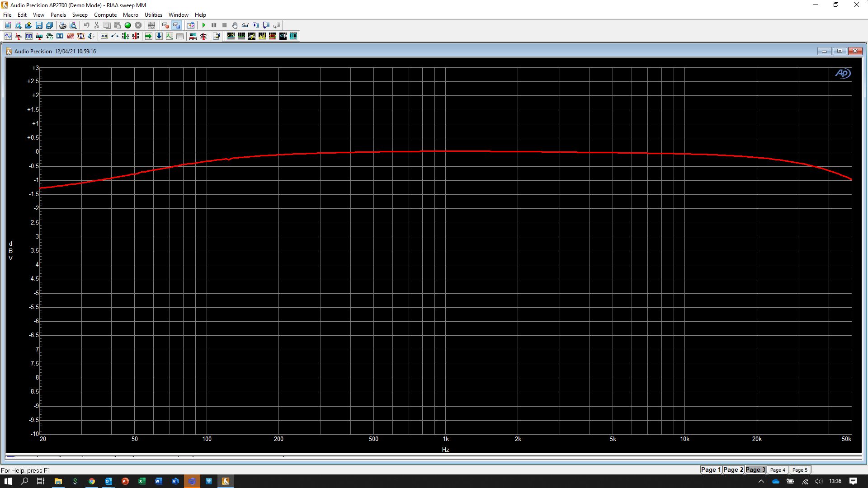Open the volume control in system tray

[x=819, y=481]
